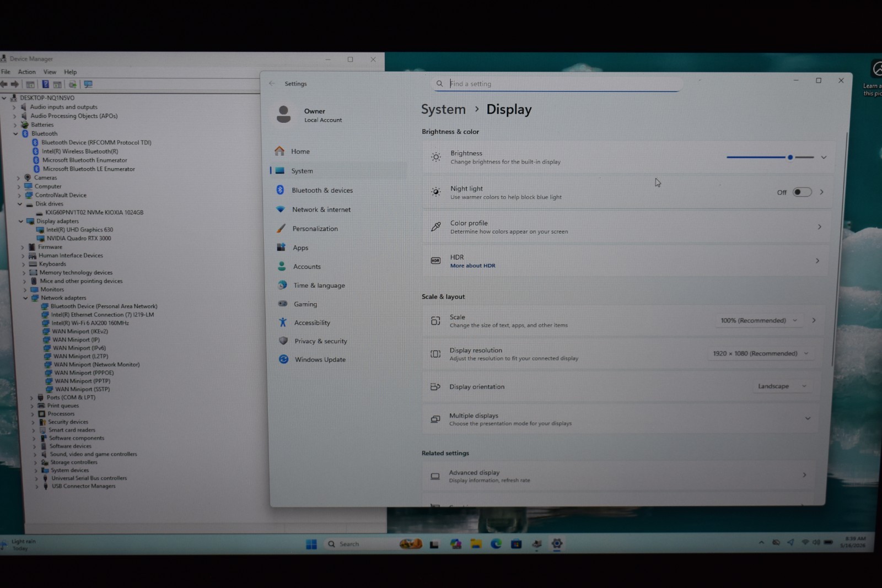Image resolution: width=882 pixels, height=588 pixels.
Task: Click Wi-Fi icon in system tray
Action: pos(805,542)
